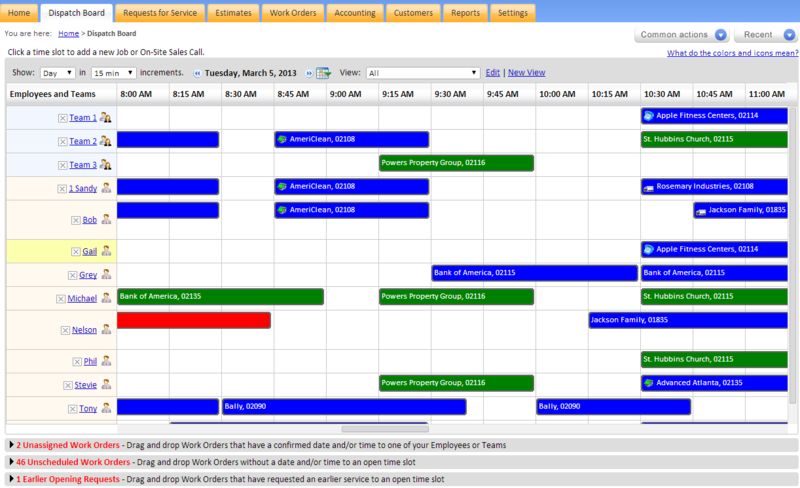Click the vertical scrollbar of the board
The image size is (800, 488).
tap(792, 255)
